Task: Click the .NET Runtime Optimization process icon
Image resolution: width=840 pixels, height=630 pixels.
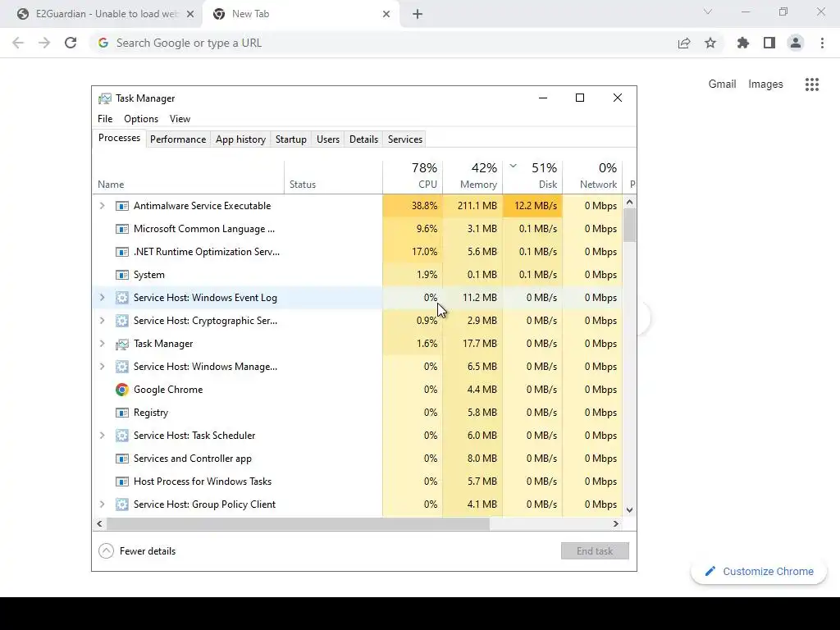Action: click(x=122, y=252)
